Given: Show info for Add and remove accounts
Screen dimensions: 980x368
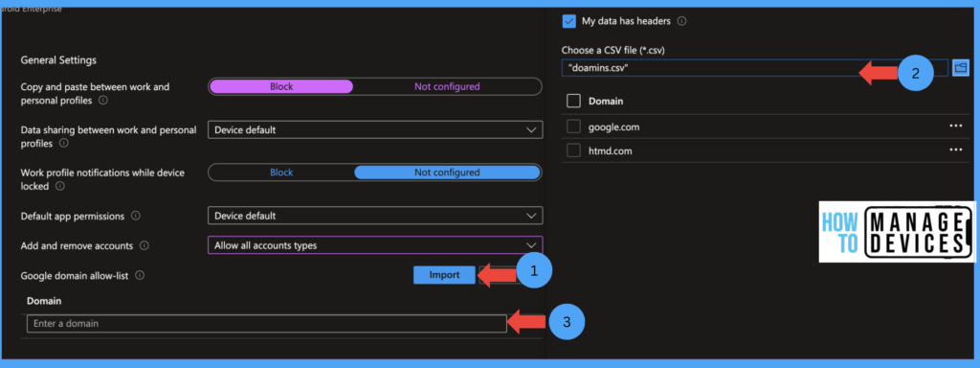Looking at the screenshot, I should point(145,246).
